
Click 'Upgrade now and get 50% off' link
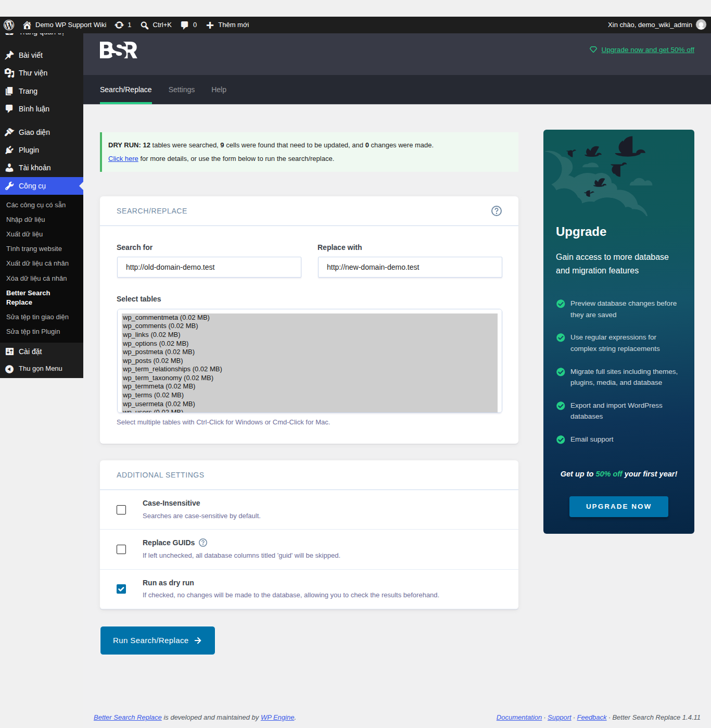coord(647,50)
